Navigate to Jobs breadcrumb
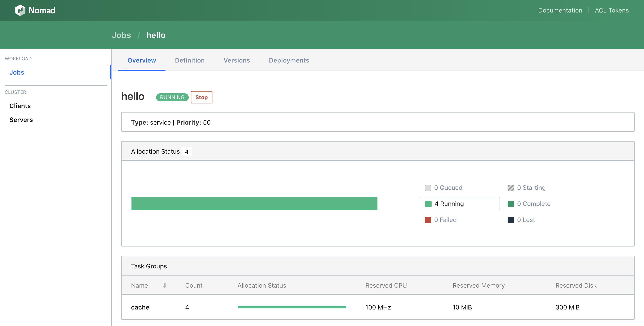 pos(121,35)
